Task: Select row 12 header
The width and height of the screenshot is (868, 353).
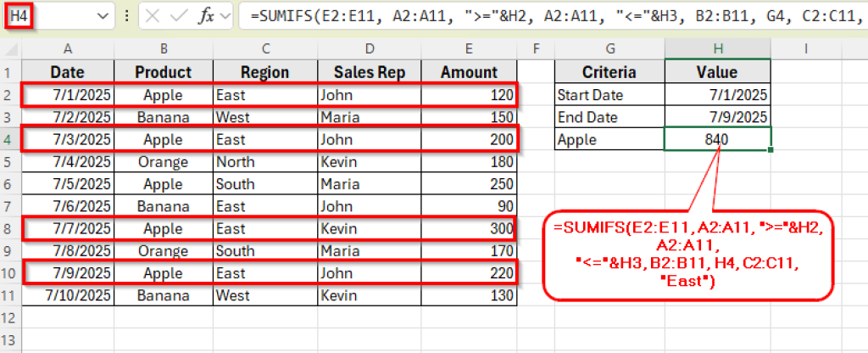Action: click(x=10, y=317)
